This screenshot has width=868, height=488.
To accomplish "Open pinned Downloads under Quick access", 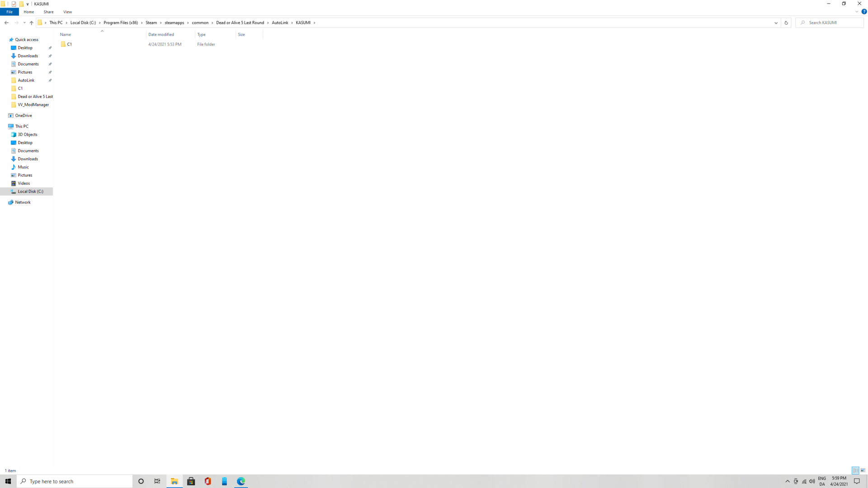I will [x=28, y=56].
